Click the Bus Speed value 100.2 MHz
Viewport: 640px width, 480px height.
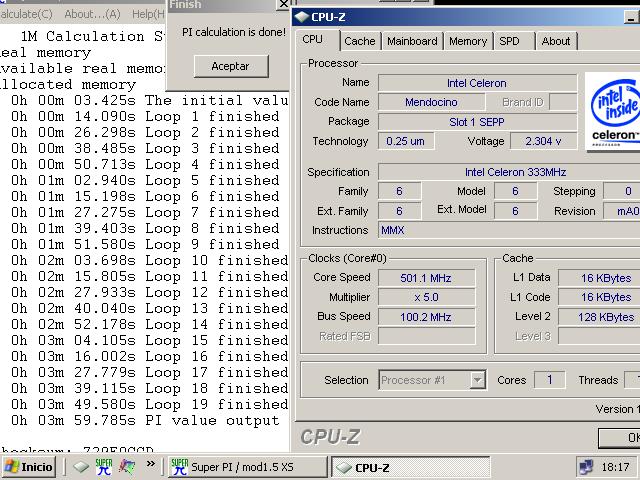[427, 317]
